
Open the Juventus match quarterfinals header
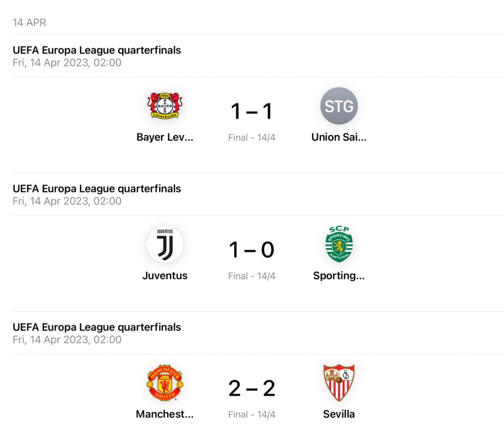(x=97, y=188)
